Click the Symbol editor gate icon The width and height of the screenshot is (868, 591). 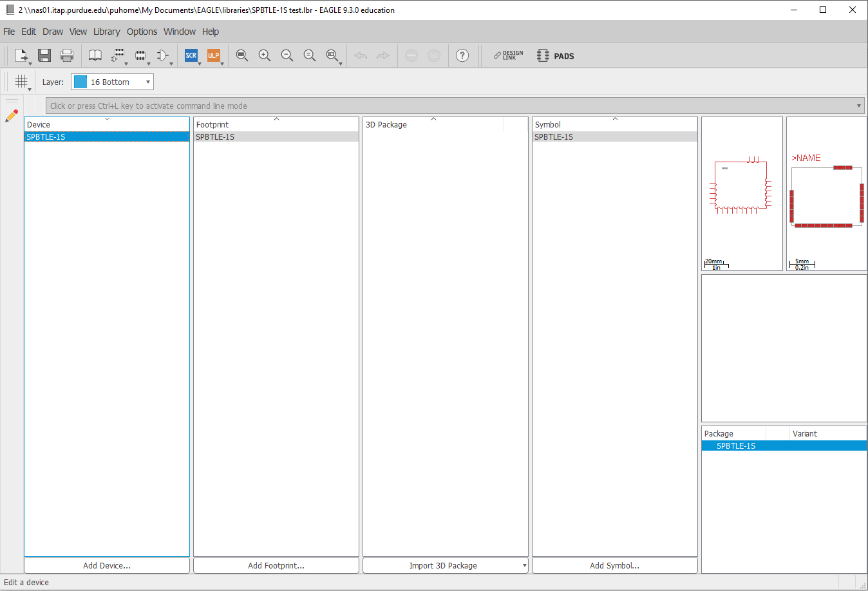click(x=163, y=55)
